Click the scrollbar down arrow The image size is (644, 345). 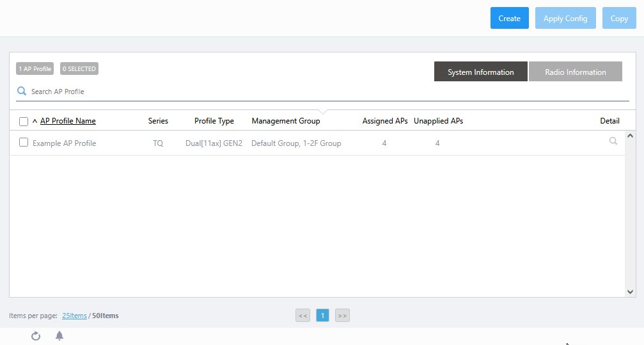(631, 291)
